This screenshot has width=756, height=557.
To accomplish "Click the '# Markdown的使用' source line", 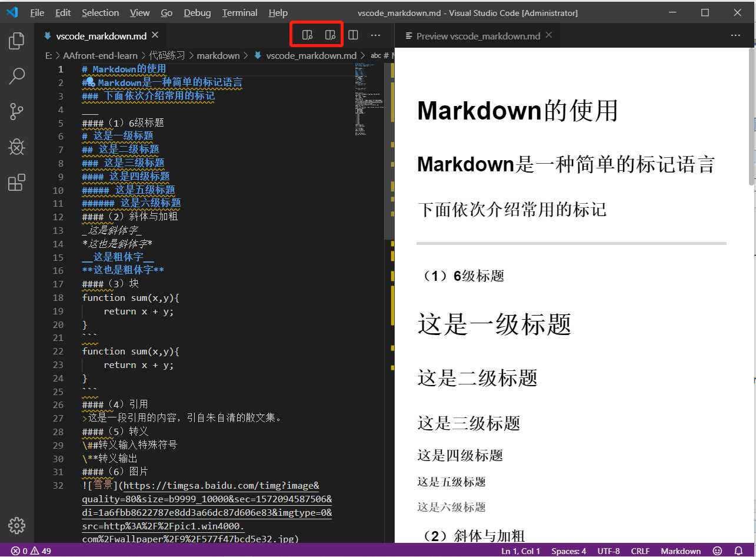I will [124, 69].
